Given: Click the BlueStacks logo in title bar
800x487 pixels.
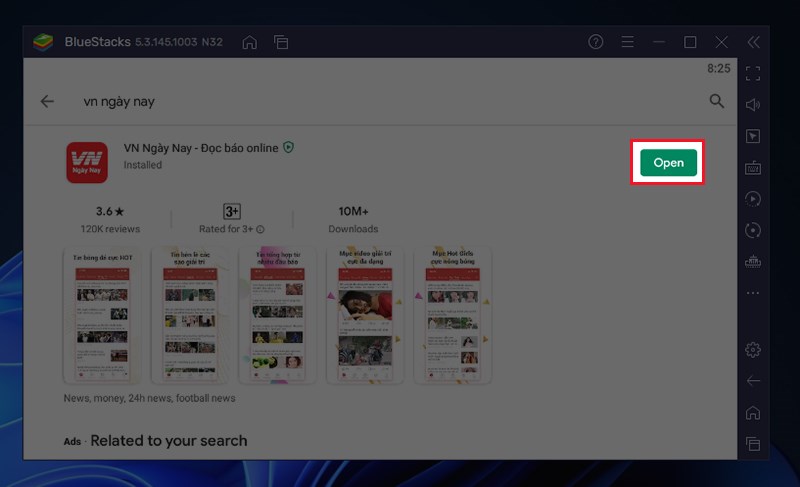Looking at the screenshot, I should point(43,42).
